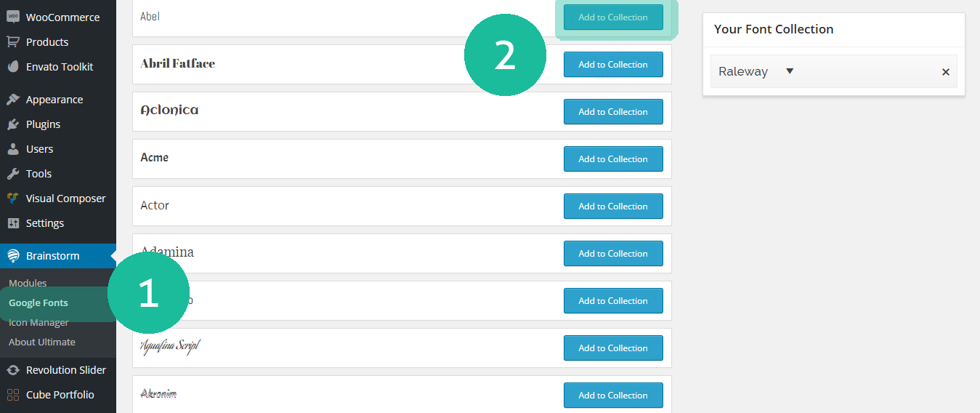
Task: Click the WooCommerce icon in sidebar
Action: click(x=13, y=17)
